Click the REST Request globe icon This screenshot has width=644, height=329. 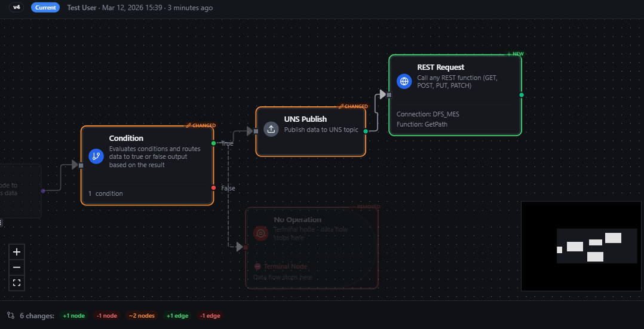click(x=404, y=82)
